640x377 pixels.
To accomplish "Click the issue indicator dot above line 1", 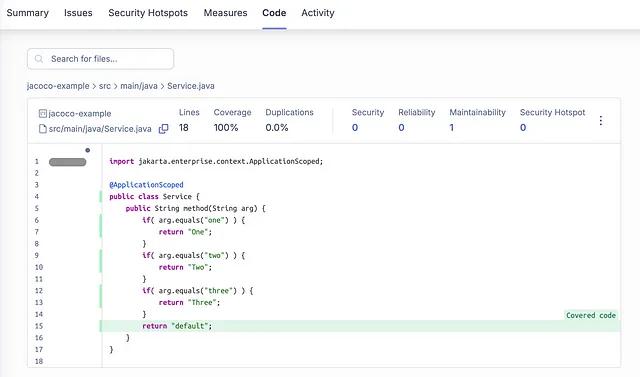I will (87, 150).
